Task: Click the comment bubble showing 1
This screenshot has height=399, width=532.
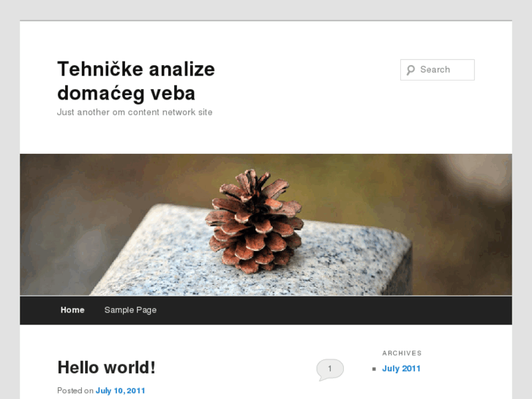Action: click(x=330, y=370)
